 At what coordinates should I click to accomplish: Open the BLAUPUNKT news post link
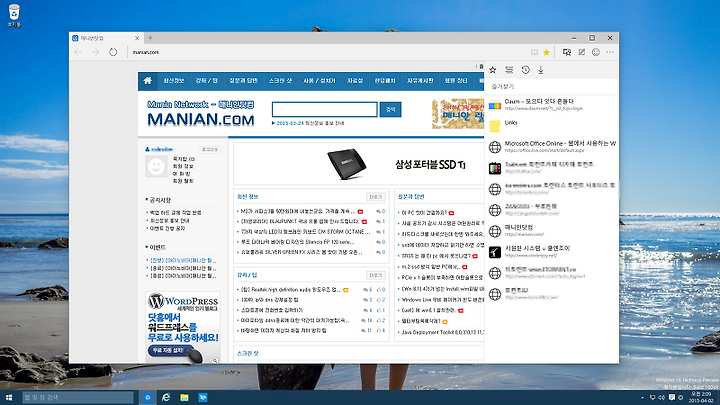pos(300,222)
